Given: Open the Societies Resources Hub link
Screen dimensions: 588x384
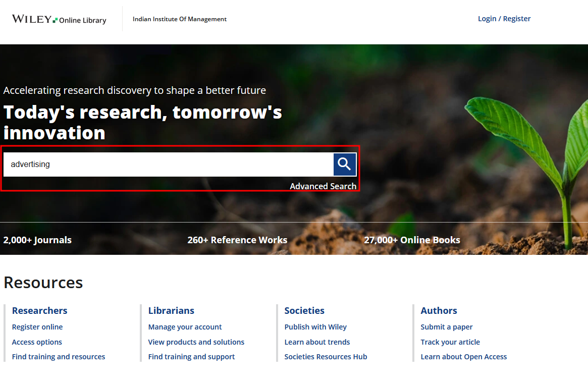Looking at the screenshot, I should [x=326, y=357].
